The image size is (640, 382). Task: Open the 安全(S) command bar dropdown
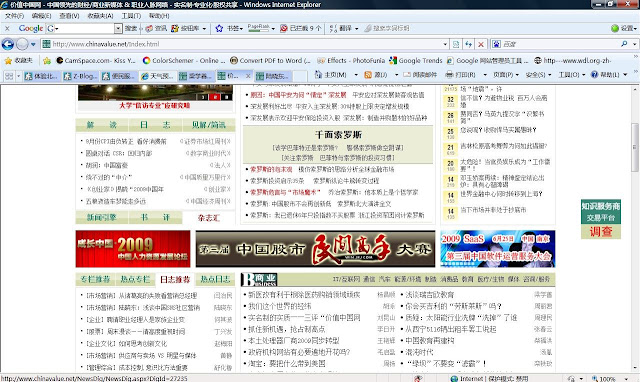[x=538, y=75]
